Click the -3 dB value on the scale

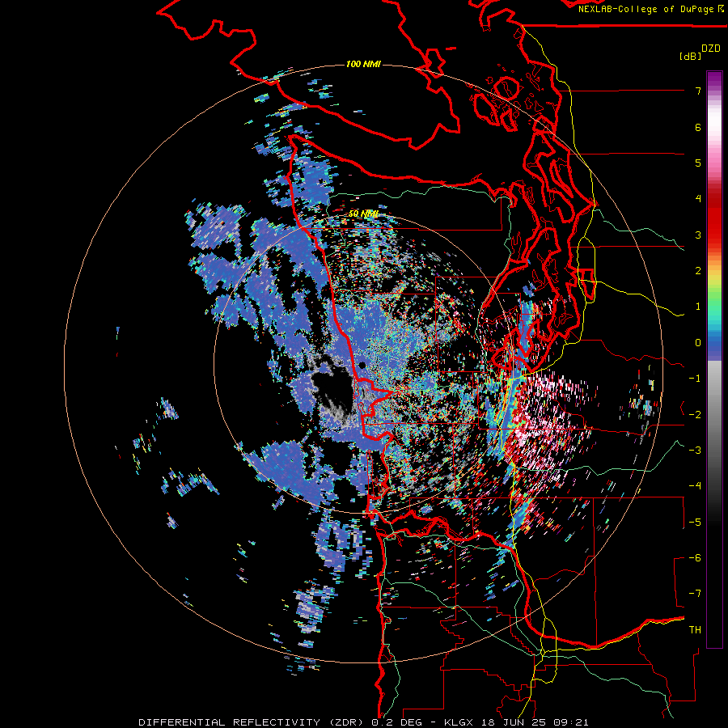(695, 450)
